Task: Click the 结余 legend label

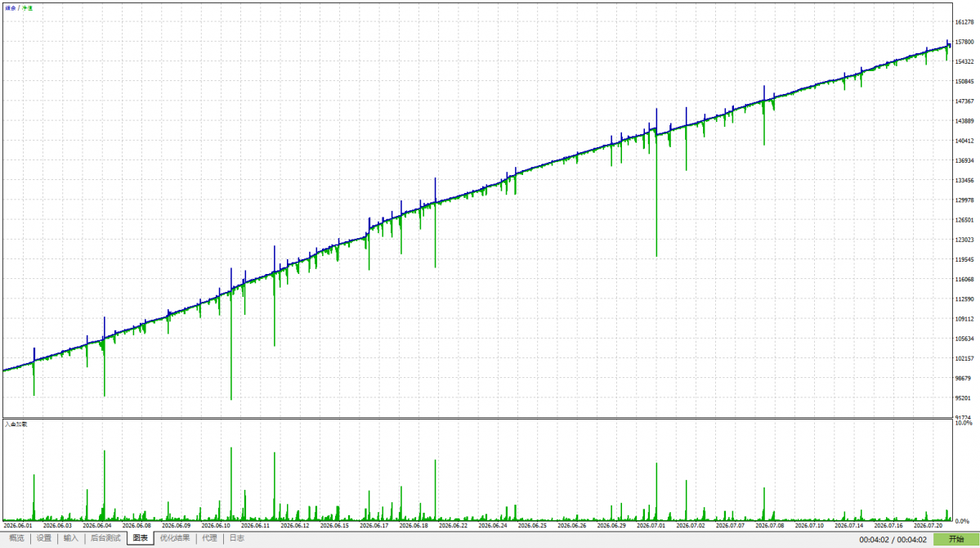Action: 10,8
